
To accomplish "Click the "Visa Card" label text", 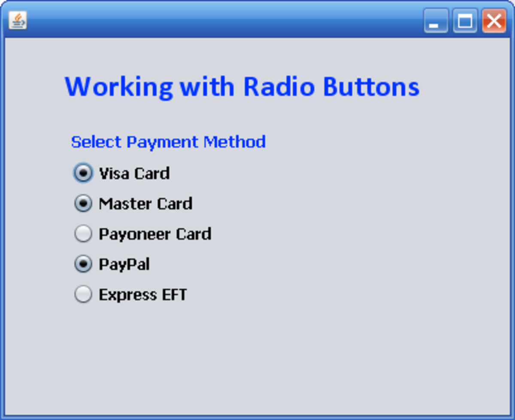I will point(134,173).
